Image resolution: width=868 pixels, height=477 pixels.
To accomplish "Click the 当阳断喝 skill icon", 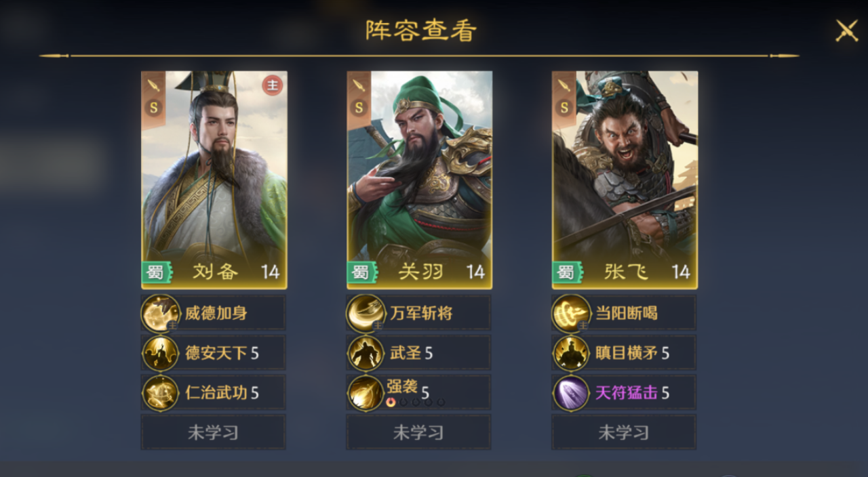I will click(x=571, y=314).
